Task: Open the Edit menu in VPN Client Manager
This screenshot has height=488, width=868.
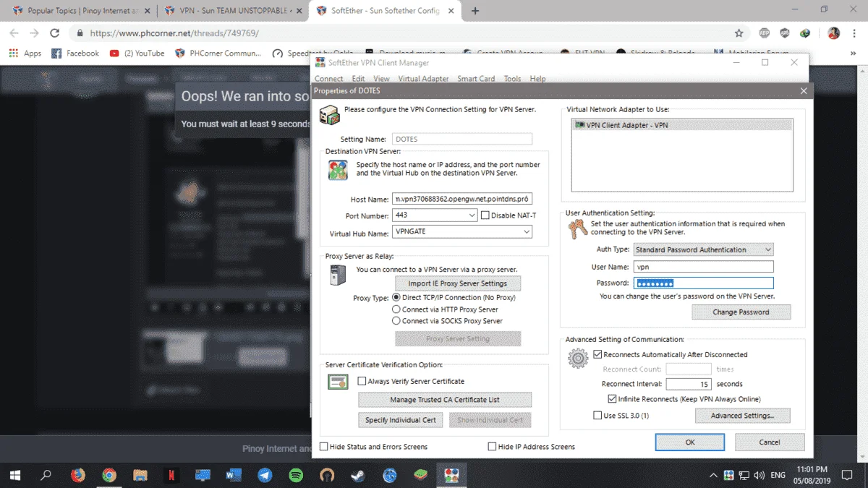Action: click(x=358, y=79)
